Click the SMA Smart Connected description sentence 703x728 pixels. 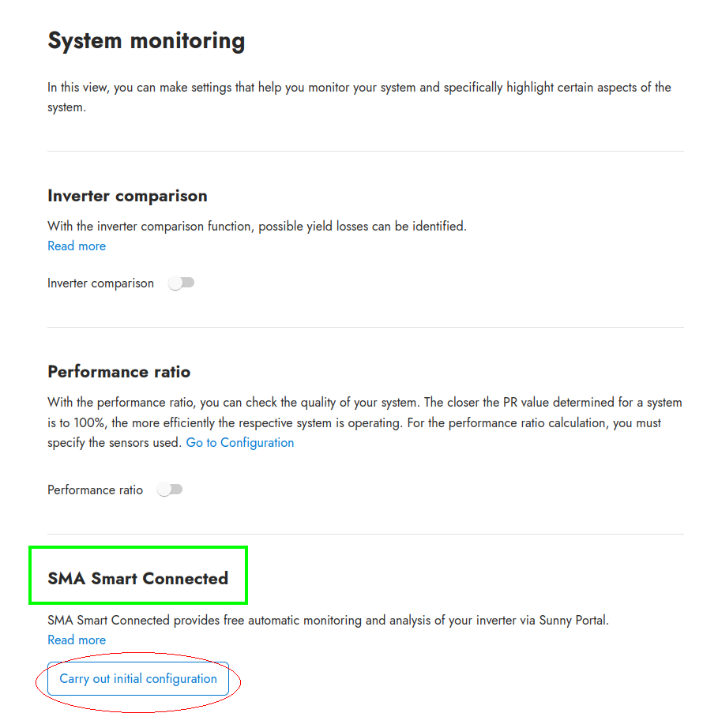click(x=328, y=620)
